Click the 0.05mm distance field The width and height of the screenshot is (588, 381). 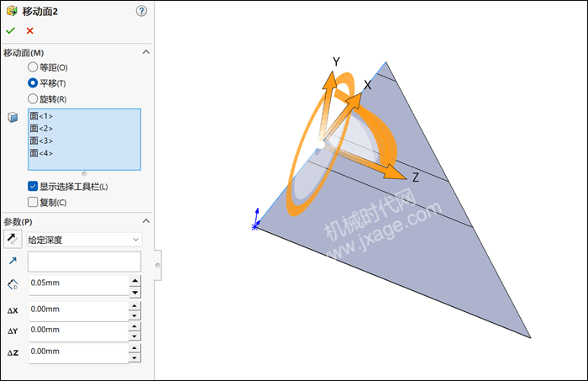79,285
